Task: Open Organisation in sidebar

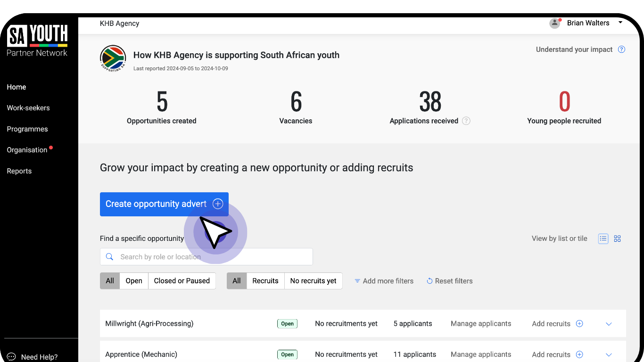Action: click(27, 150)
